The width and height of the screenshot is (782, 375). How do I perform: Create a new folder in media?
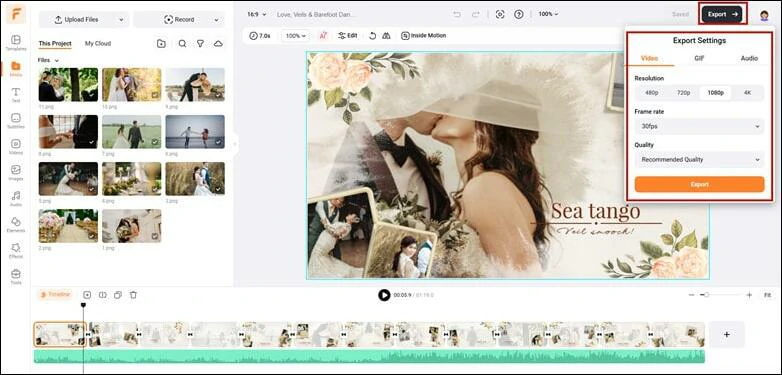pos(161,44)
